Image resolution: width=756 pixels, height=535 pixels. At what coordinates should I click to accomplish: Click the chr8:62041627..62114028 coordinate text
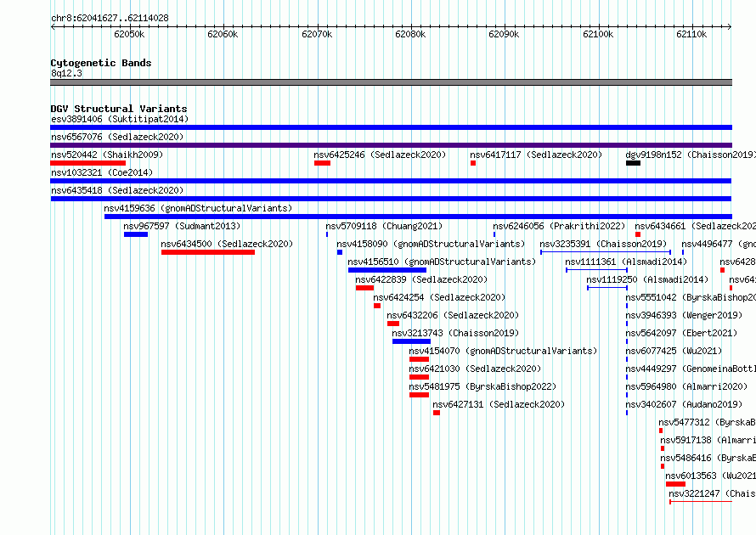pos(110,18)
